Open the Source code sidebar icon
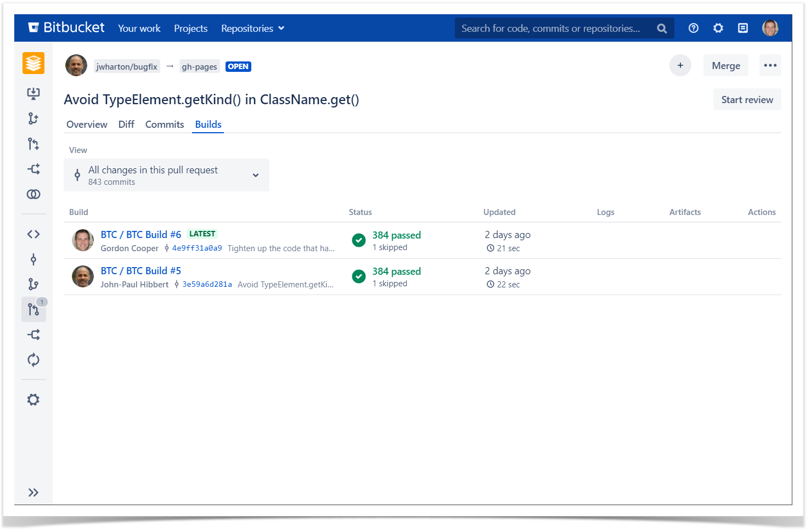The width and height of the screenshot is (811, 532). tap(33, 234)
